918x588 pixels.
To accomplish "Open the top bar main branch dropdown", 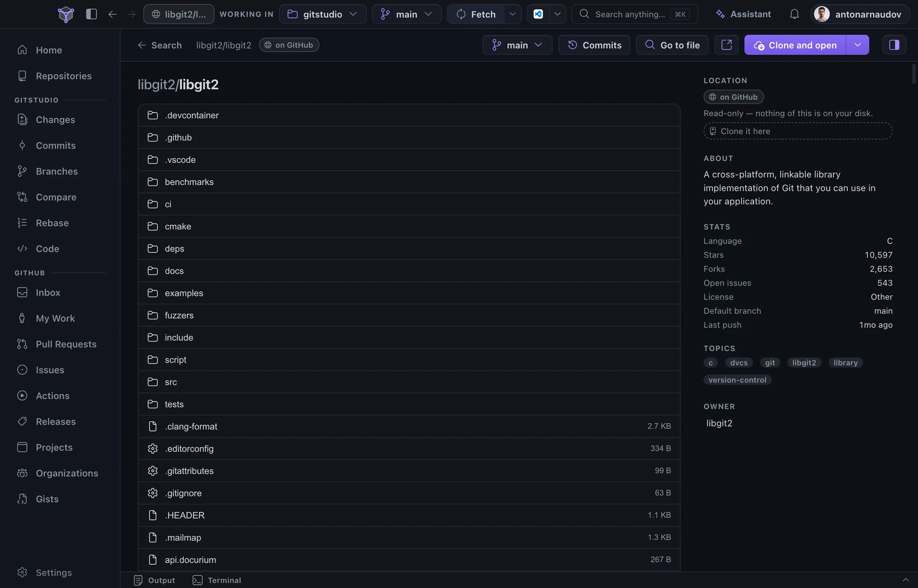I will tap(407, 14).
